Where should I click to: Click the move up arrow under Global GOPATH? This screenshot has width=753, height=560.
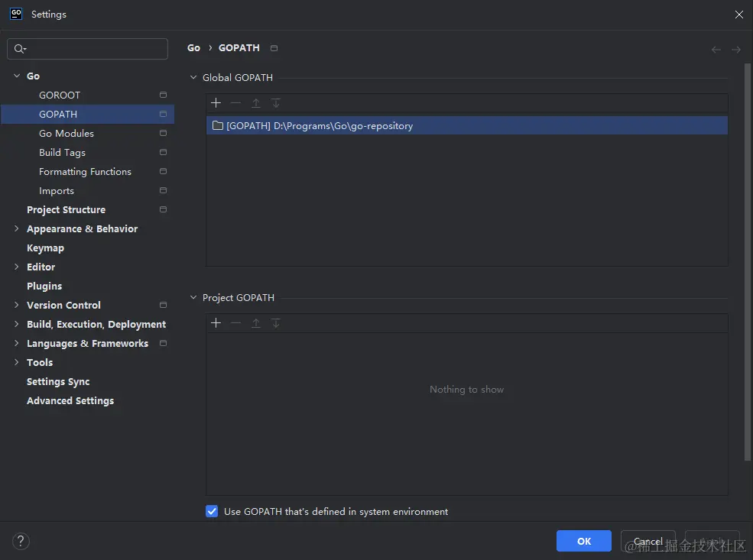tap(256, 103)
